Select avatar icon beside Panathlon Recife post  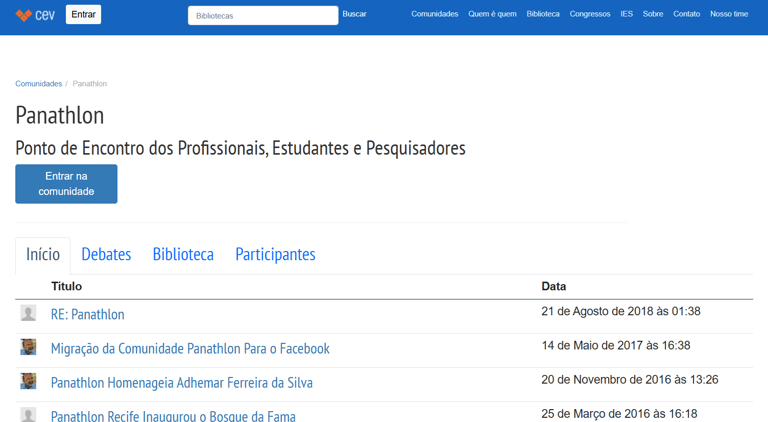click(28, 415)
